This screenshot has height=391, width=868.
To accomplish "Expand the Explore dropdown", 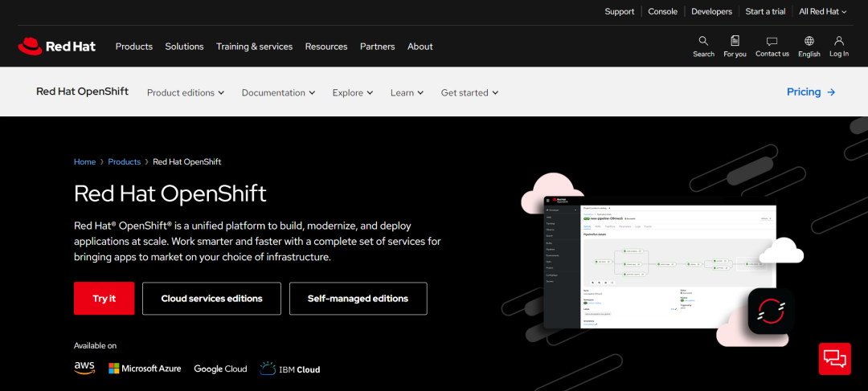I will tap(353, 93).
